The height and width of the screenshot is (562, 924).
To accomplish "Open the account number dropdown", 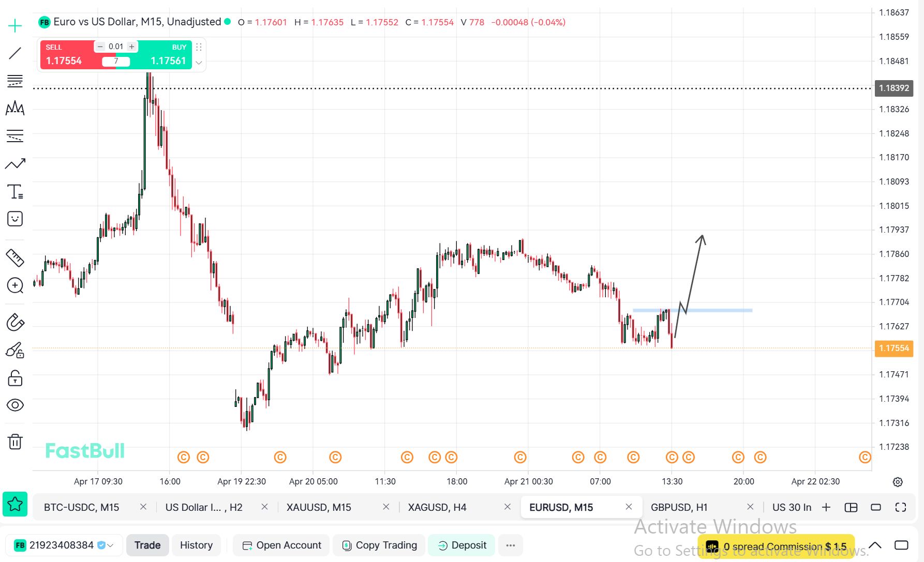I will [x=110, y=545].
